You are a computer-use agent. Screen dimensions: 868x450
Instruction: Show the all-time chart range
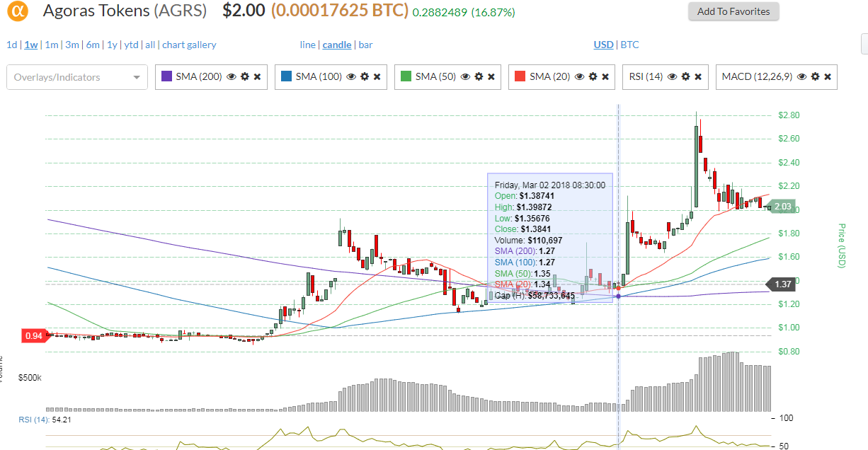(x=150, y=45)
